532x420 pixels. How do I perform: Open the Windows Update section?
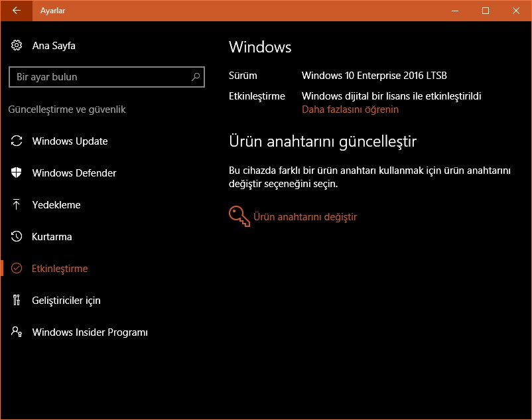pos(70,141)
